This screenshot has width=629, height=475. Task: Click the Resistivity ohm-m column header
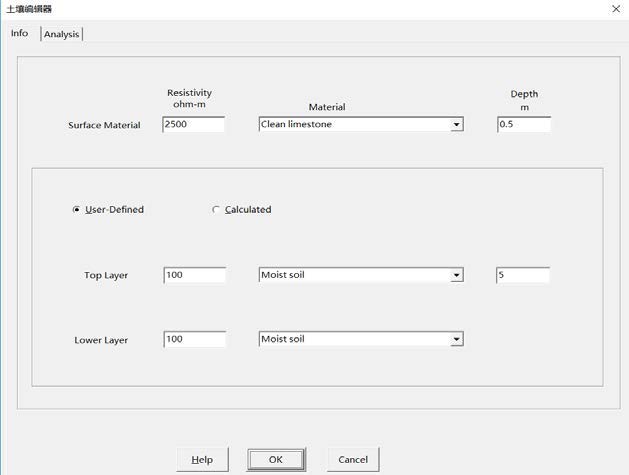click(x=190, y=100)
